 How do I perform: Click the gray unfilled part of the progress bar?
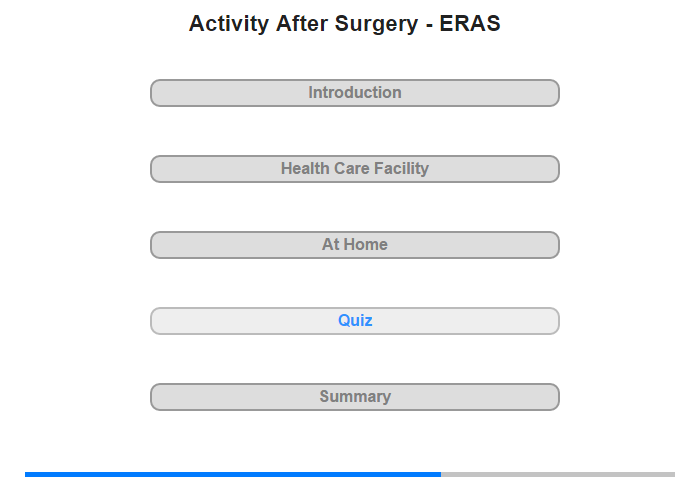[x=558, y=474]
